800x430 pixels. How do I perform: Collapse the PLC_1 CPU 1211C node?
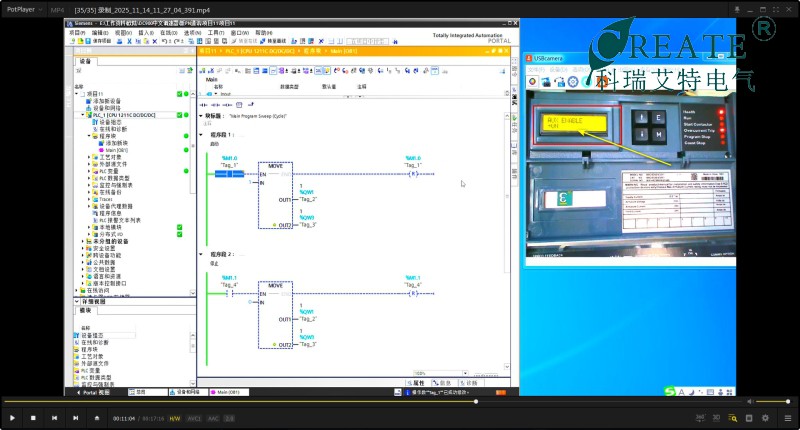(83, 115)
